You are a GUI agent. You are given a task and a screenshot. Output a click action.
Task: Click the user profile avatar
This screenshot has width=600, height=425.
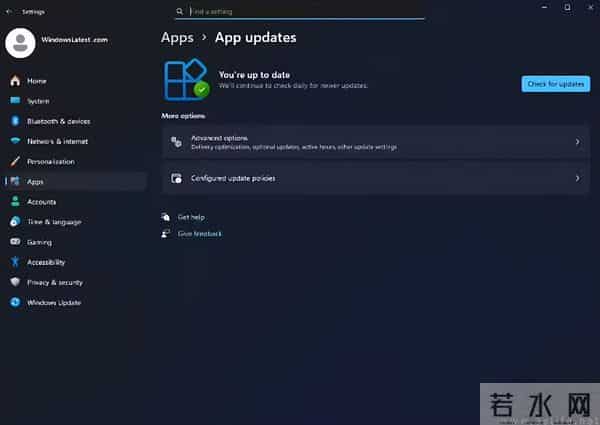20,43
